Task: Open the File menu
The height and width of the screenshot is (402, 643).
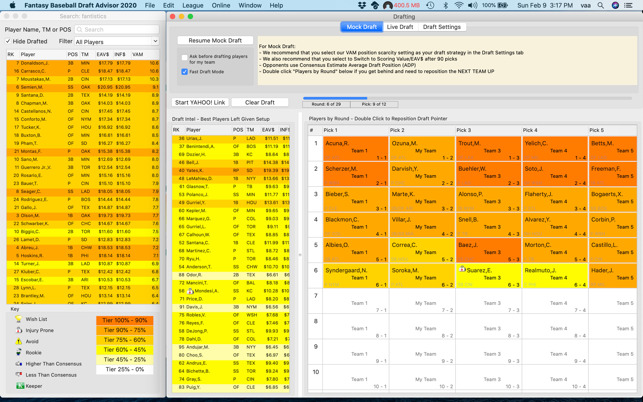Action: point(150,5)
